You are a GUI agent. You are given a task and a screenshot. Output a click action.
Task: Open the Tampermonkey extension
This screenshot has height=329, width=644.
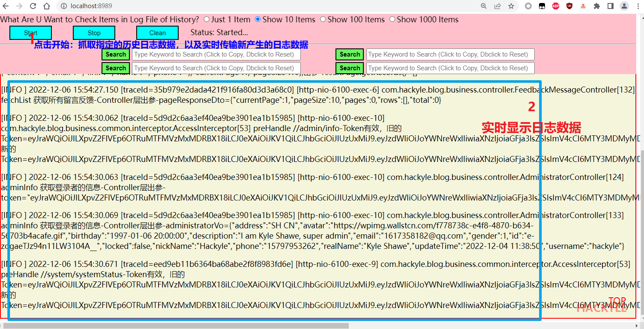click(542, 6)
